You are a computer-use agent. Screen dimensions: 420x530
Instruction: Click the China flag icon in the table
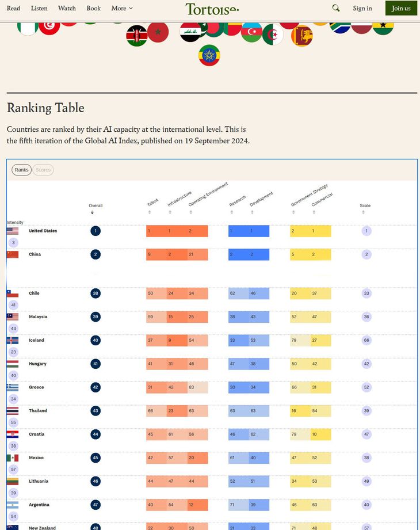point(12,253)
